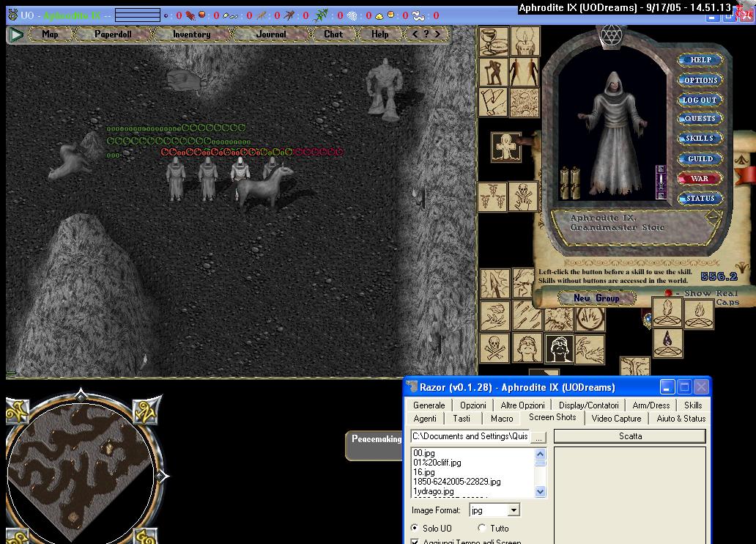The height and width of the screenshot is (544, 756).
Task: Click the arrow marker on the radar's right edge
Action: pyautogui.click(x=163, y=477)
